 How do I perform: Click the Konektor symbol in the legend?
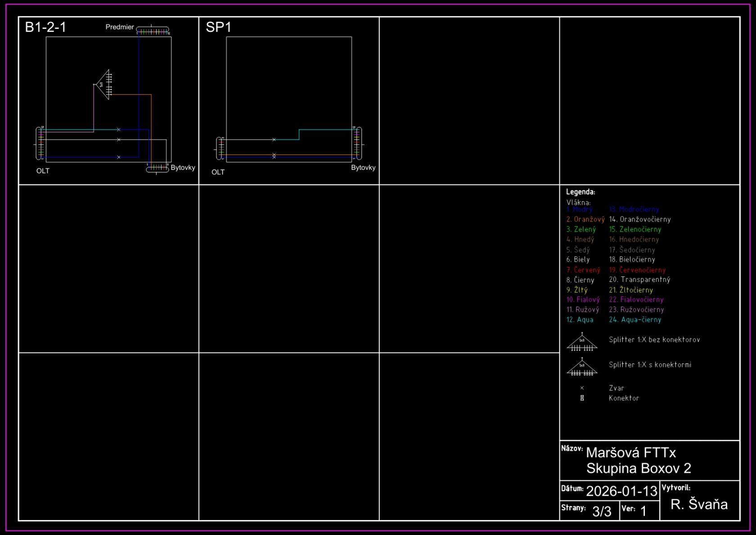click(x=582, y=398)
